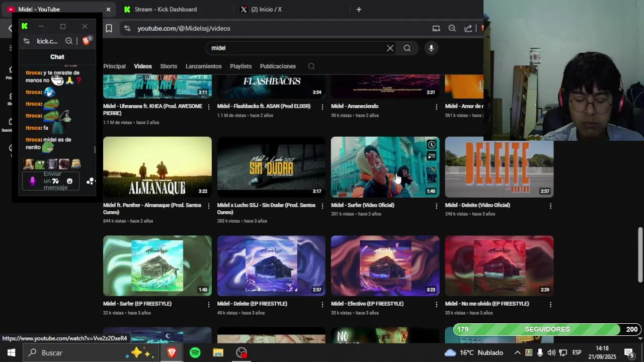Screen dimensions: 644x362
Task: Click the emoji picker icon in Kick chat
Action: [69, 182]
